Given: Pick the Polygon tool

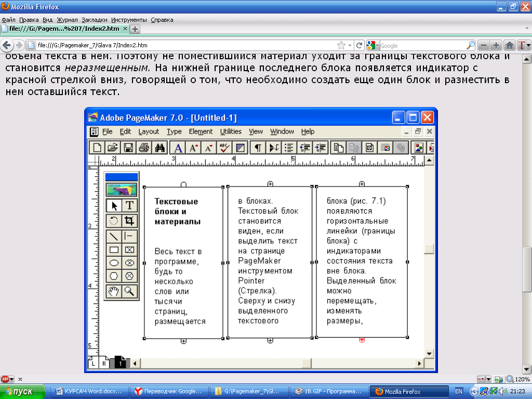Looking at the screenshot, I should coord(114,276).
